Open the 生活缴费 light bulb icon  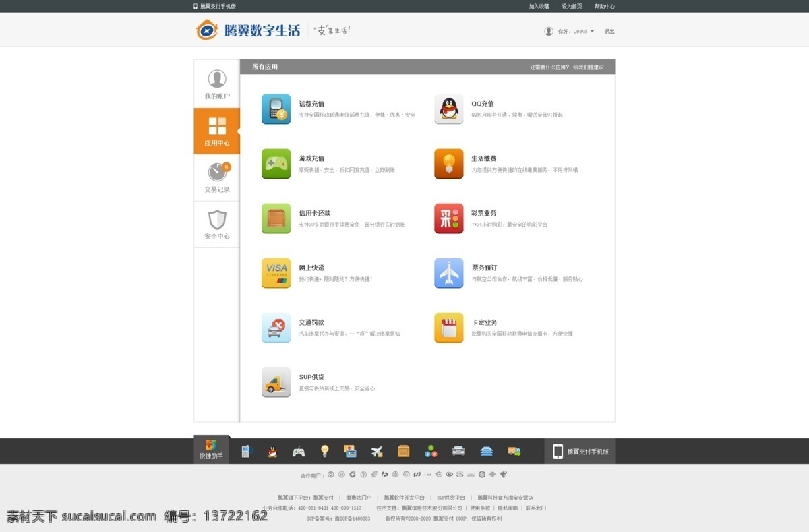448,164
